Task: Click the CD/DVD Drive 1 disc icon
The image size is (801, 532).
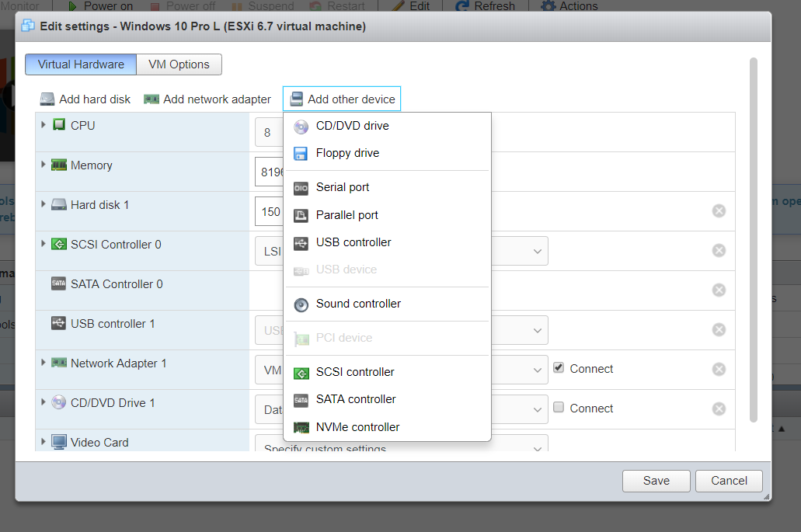Action: [59, 402]
